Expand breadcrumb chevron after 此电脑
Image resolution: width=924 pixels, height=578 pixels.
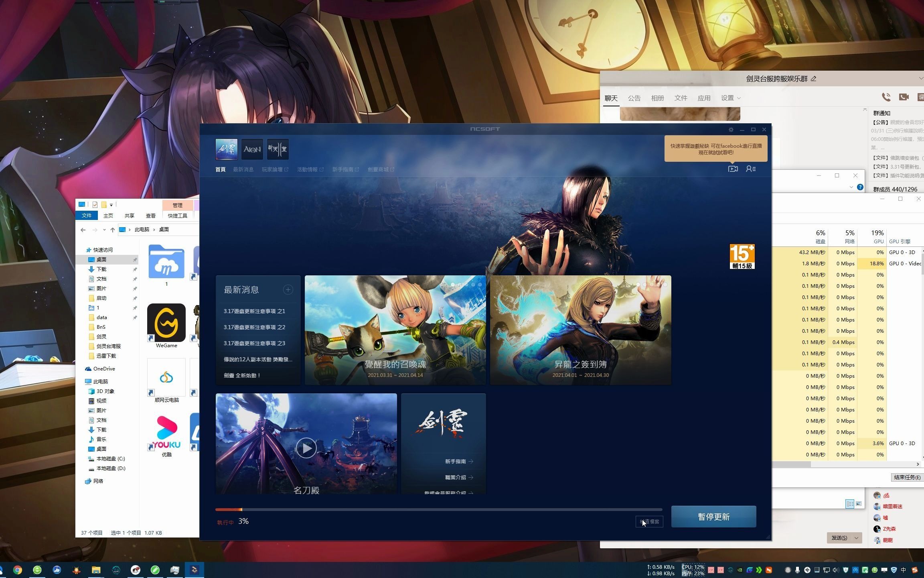pos(154,230)
